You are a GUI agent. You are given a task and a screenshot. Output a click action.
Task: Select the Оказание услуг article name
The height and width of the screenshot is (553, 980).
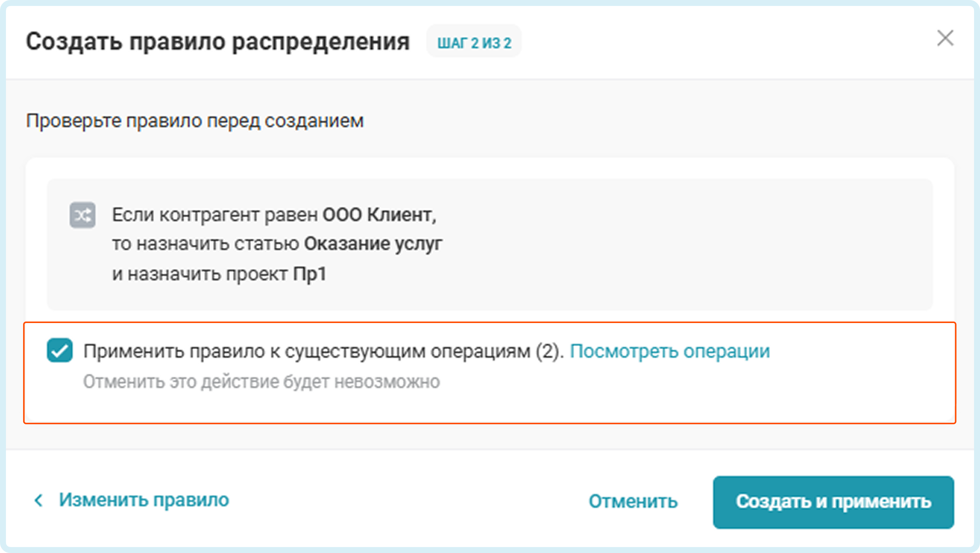coord(373,244)
